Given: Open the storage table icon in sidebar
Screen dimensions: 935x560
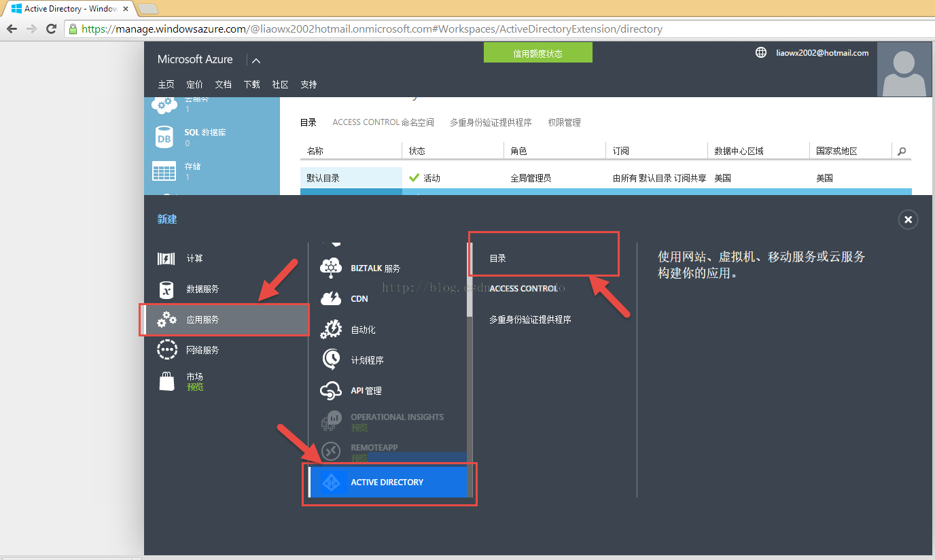Looking at the screenshot, I should click(x=164, y=171).
